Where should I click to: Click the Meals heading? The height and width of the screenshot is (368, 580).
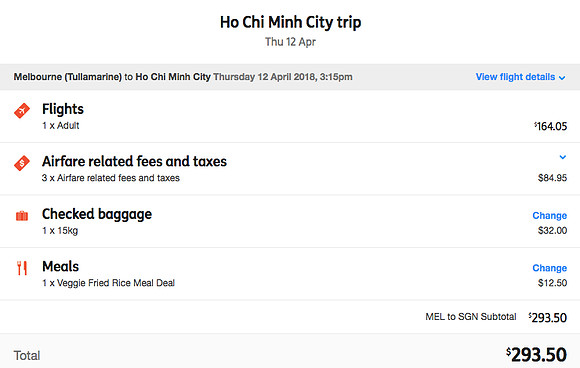pos(61,267)
